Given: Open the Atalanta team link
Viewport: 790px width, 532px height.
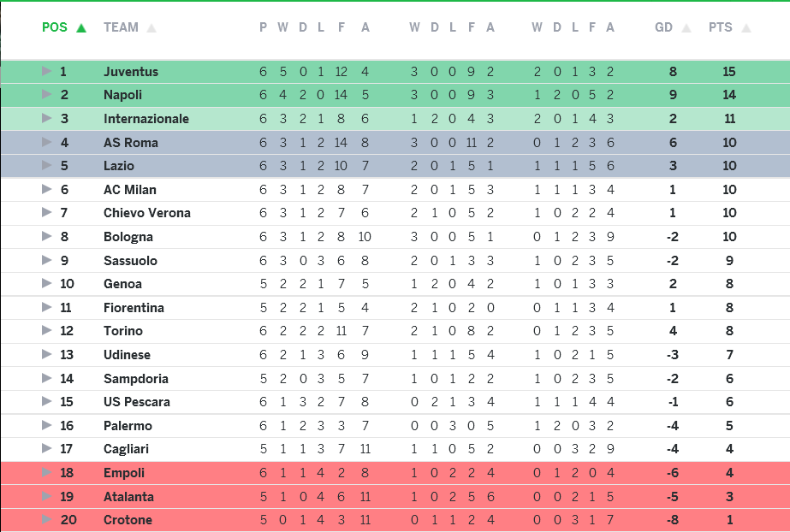Looking at the screenshot, I should tap(129, 496).
